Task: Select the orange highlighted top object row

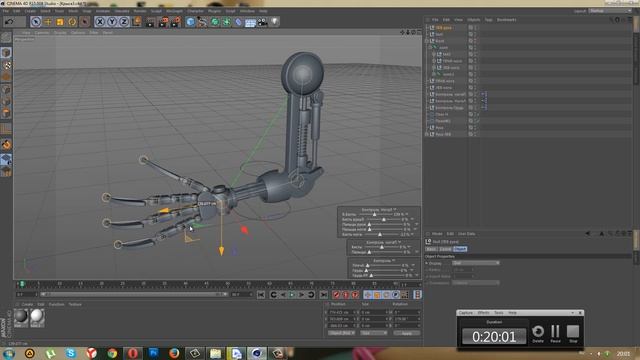Action: (444, 28)
